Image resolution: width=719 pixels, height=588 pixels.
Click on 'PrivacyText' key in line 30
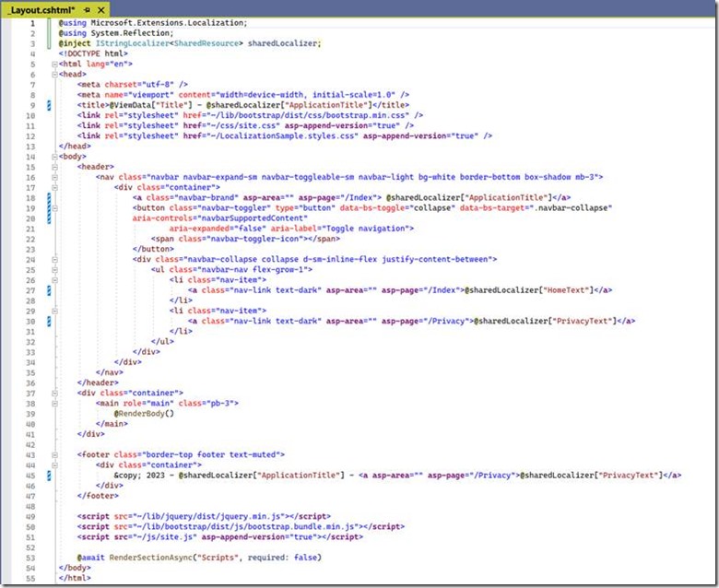pyautogui.click(x=582, y=322)
